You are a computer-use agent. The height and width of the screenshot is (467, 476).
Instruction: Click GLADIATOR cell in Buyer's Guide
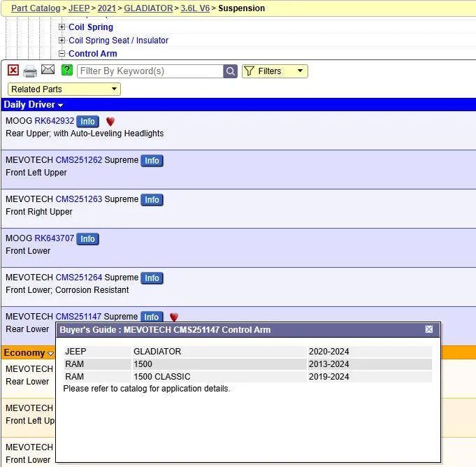[219, 352]
